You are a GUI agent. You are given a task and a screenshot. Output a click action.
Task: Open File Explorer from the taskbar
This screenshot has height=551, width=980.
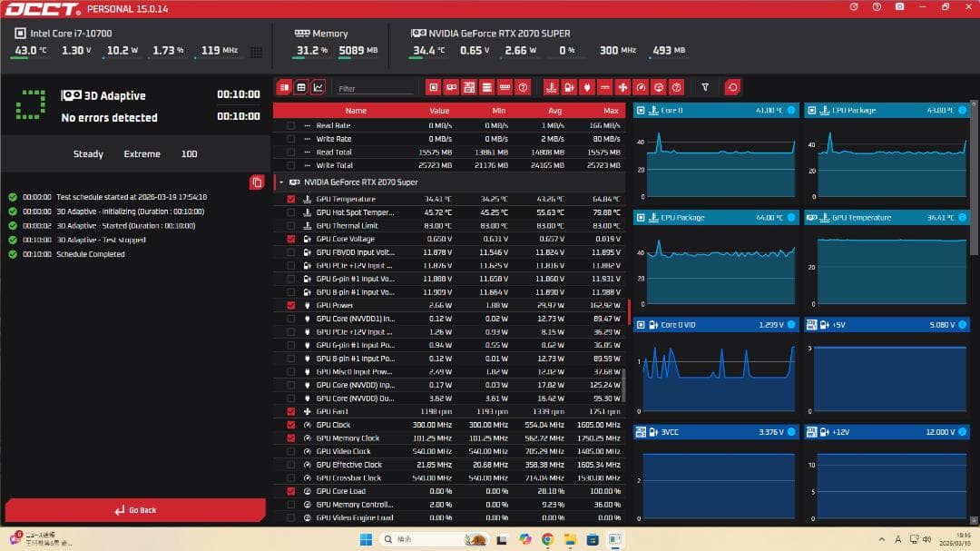(570, 539)
